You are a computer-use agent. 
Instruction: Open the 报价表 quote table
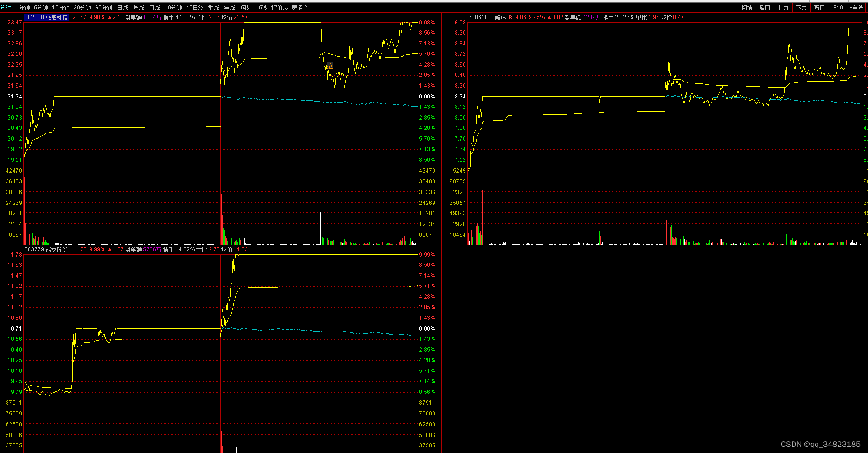pyautogui.click(x=279, y=8)
